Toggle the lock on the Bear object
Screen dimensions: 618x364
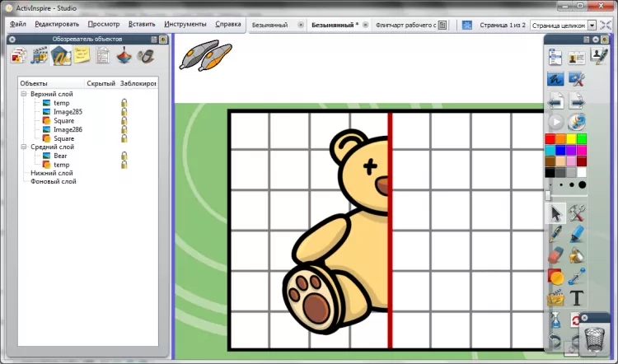pyautogui.click(x=124, y=156)
